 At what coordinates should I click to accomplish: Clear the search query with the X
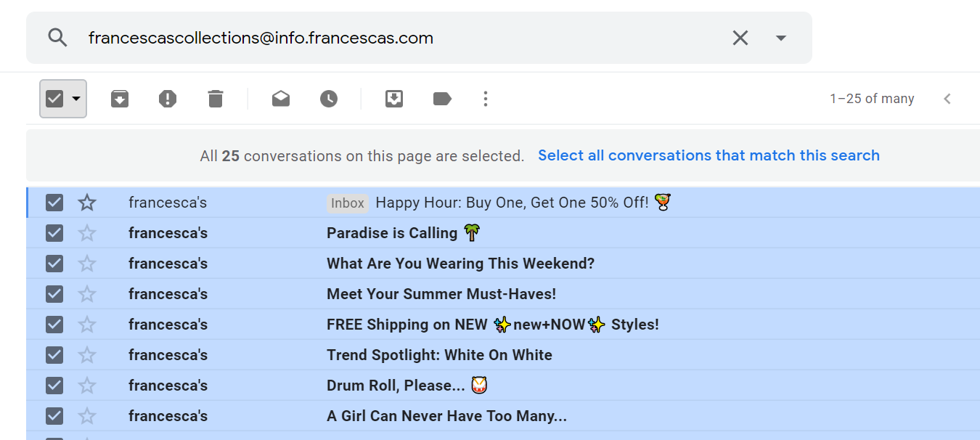740,38
